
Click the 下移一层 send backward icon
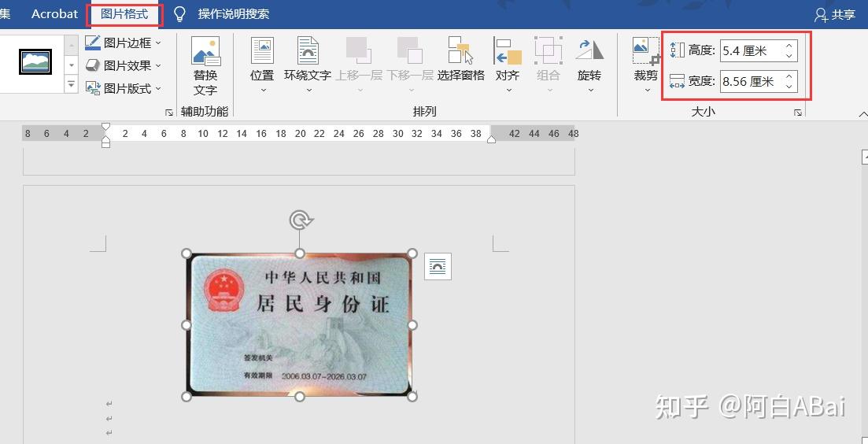[x=410, y=50]
